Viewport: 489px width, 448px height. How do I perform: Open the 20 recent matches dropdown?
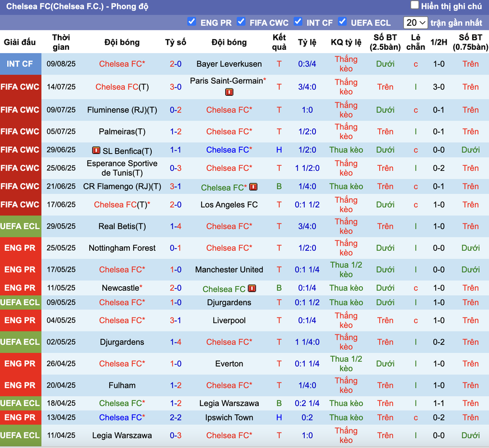(x=416, y=23)
